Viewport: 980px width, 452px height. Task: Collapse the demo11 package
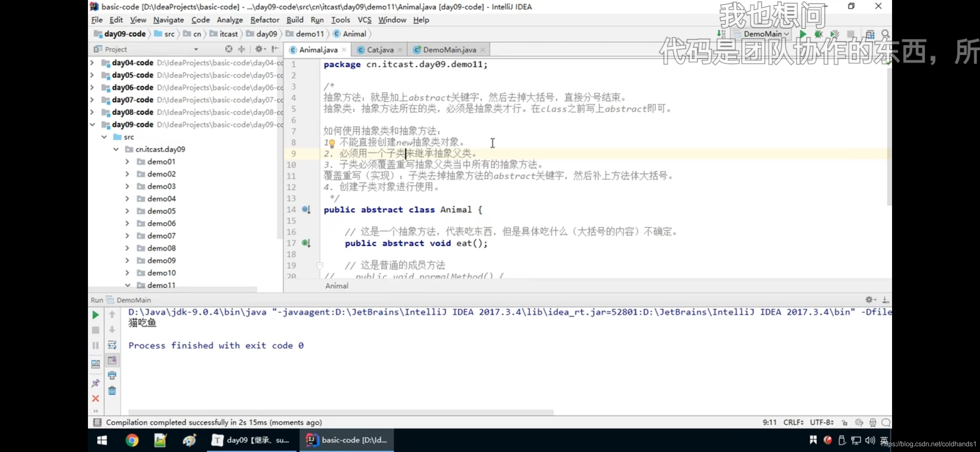point(127,285)
